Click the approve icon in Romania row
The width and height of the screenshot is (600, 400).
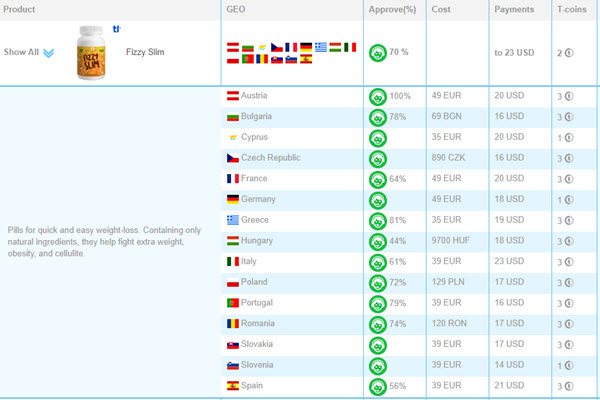click(x=378, y=324)
